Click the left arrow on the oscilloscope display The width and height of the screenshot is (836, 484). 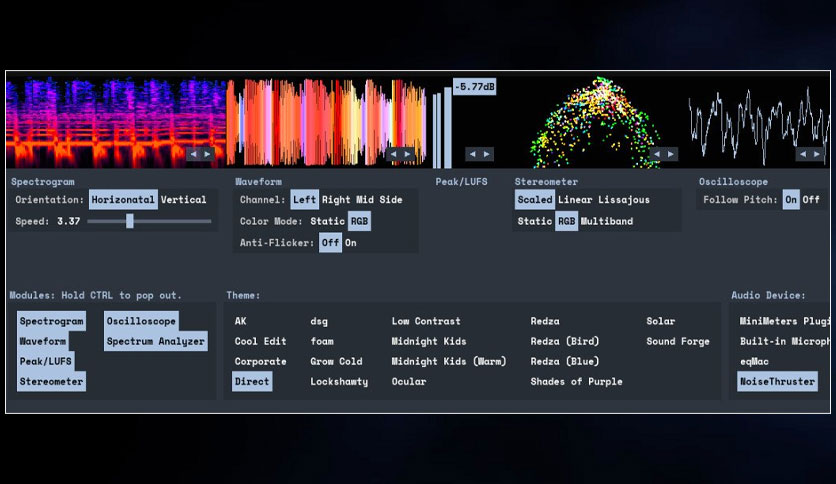(803, 154)
